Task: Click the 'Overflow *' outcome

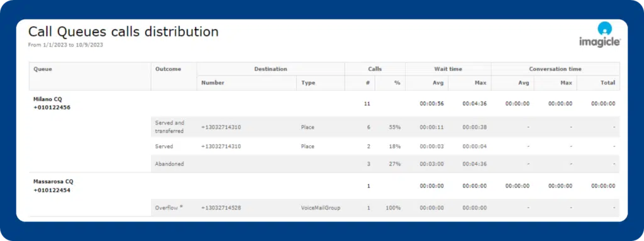Action: pyautogui.click(x=169, y=208)
